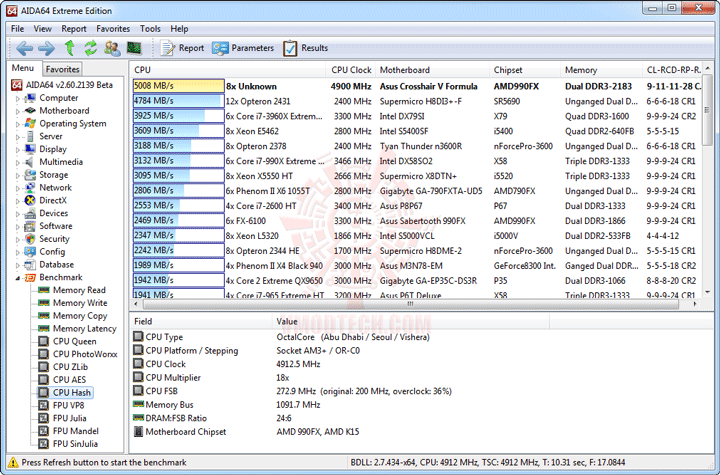Click the blue Forward arrow icon
720x475 pixels.
(x=46, y=48)
